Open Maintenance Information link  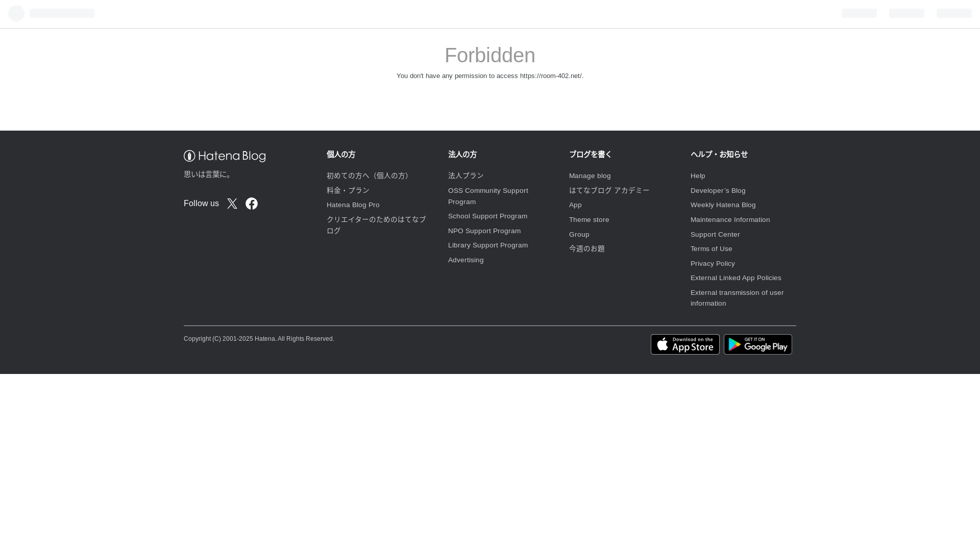[730, 220]
